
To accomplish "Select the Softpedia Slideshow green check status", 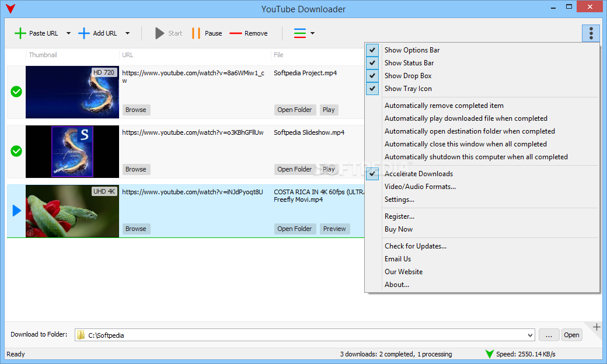I will [16, 151].
